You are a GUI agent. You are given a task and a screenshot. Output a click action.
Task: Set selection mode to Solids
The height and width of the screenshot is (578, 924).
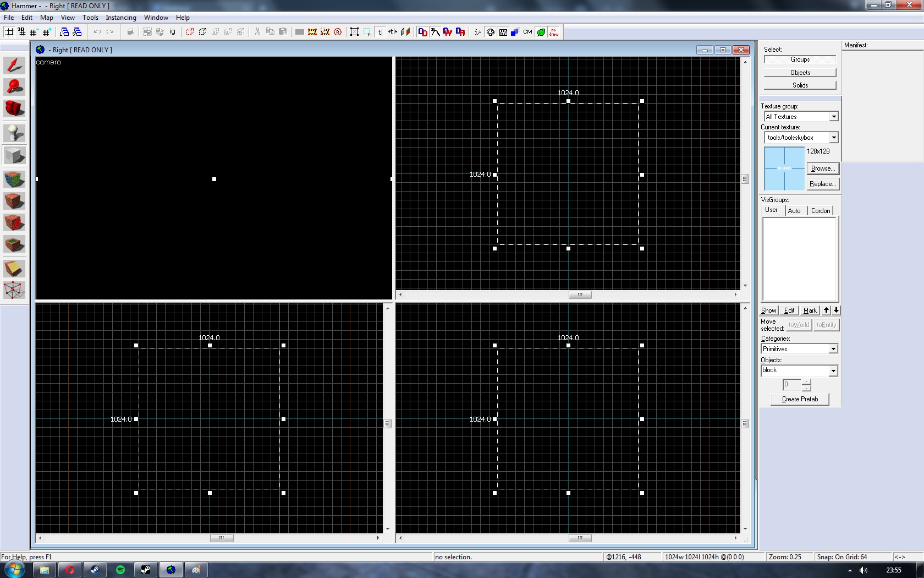800,85
